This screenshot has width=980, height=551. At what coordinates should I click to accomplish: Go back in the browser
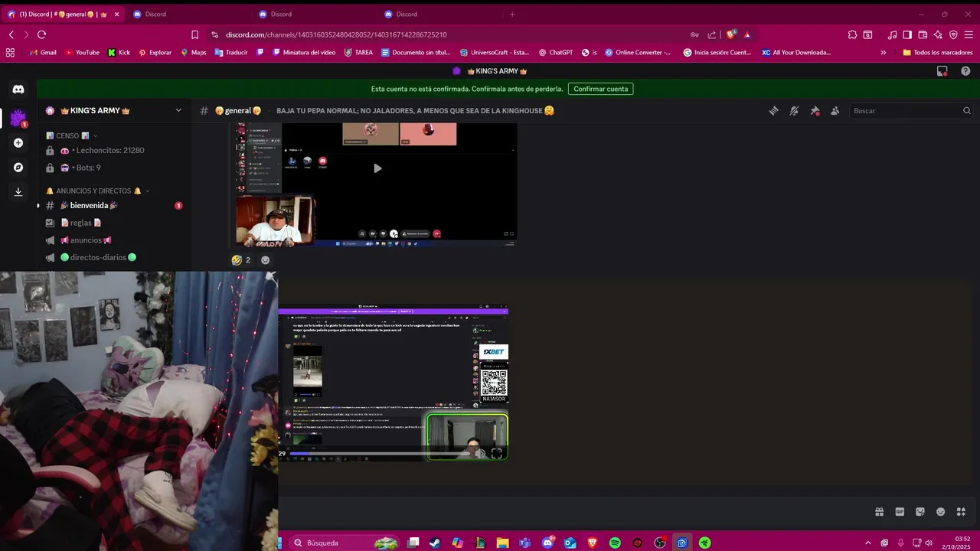11,34
